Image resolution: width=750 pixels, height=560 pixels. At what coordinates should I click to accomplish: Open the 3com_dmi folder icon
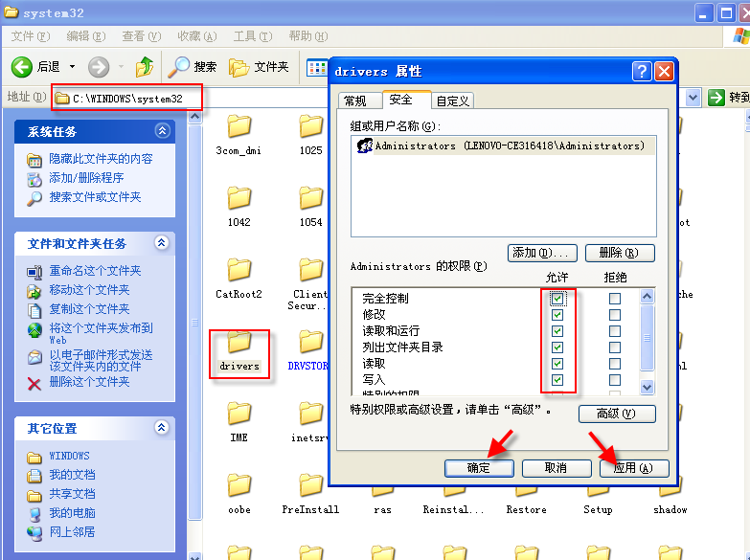pos(239,126)
